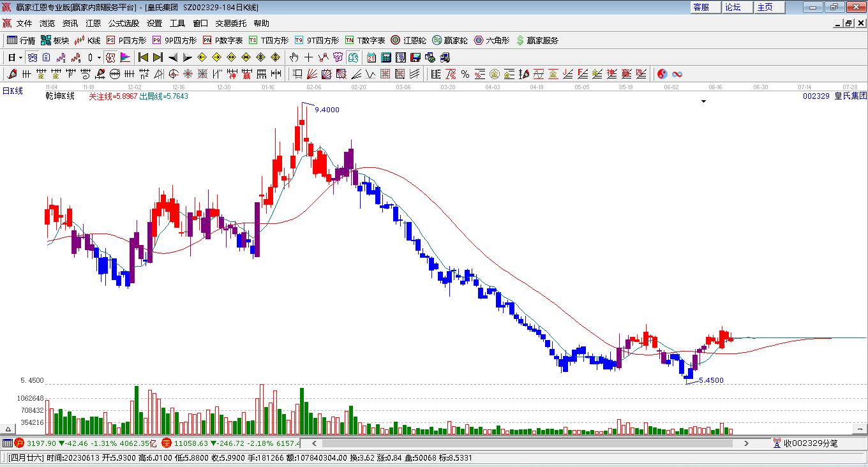Open the 工具 menu
The height and width of the screenshot is (467, 868).
tap(177, 24)
